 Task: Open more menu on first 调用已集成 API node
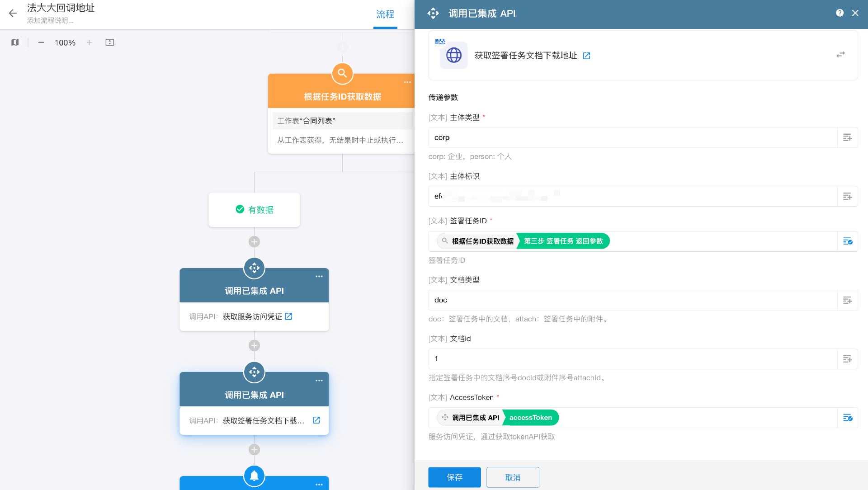319,276
